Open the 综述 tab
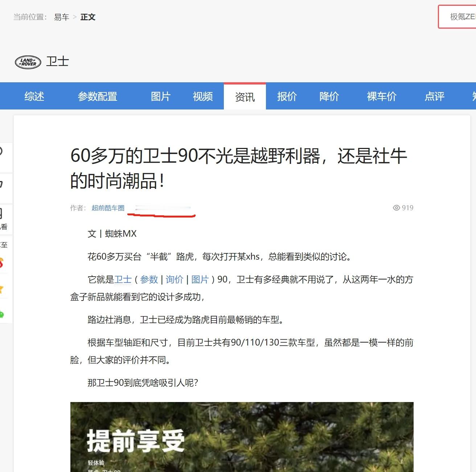This screenshot has width=476, height=472. tap(34, 96)
